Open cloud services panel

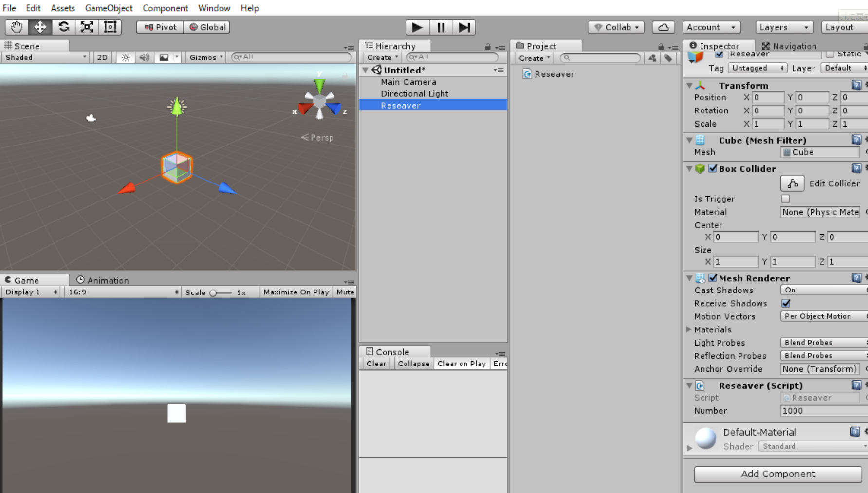click(663, 27)
